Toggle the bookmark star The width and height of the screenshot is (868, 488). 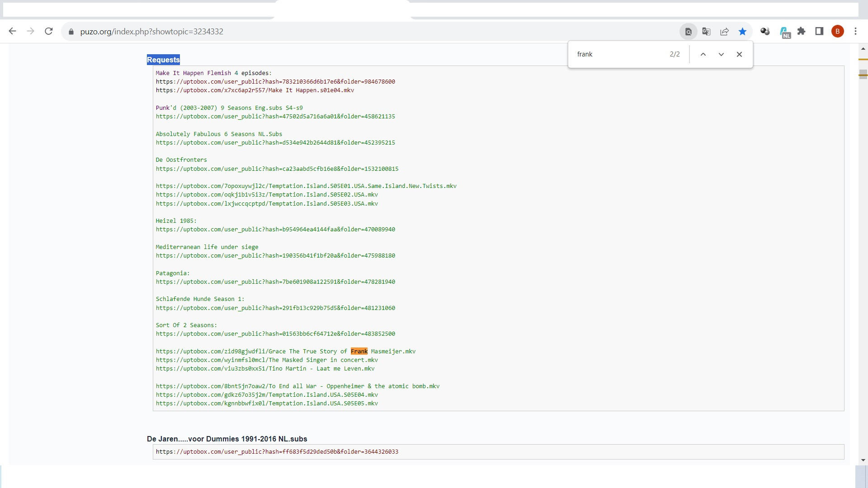pos(742,32)
